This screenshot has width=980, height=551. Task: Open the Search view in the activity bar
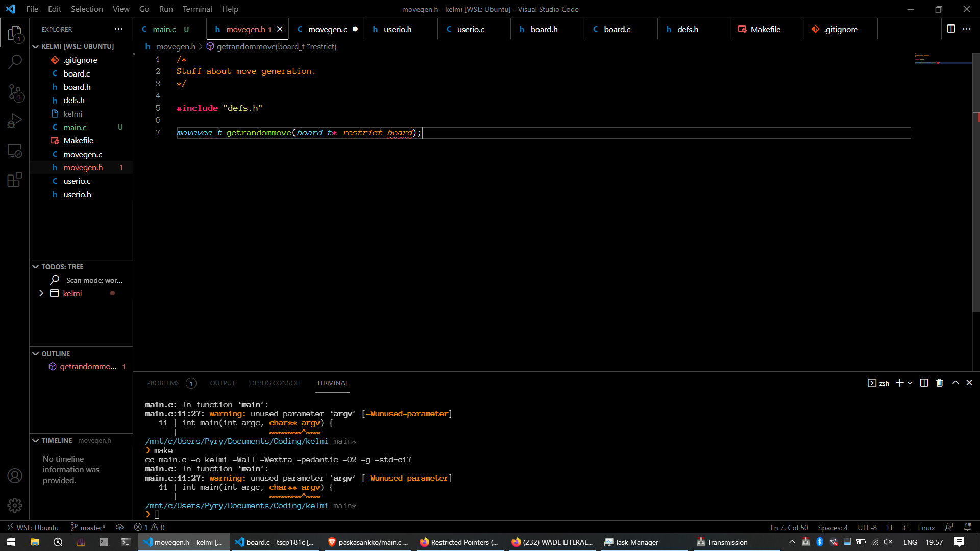(x=15, y=61)
